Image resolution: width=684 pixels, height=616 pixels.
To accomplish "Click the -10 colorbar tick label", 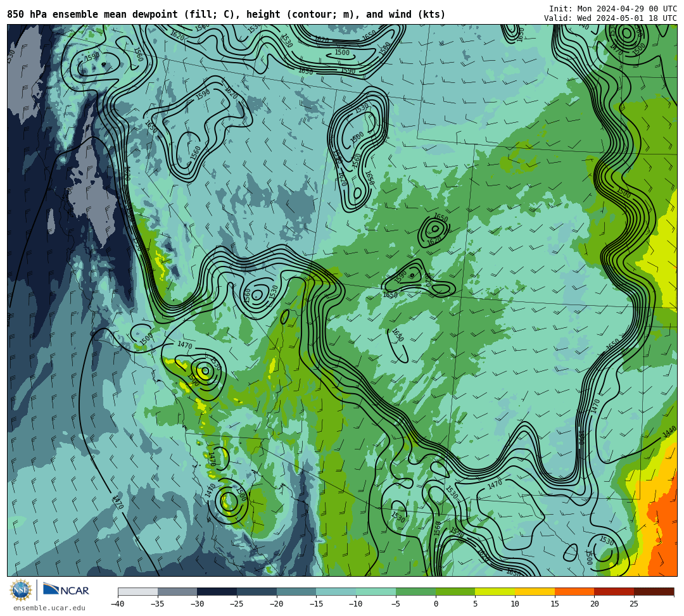I will tap(356, 604).
